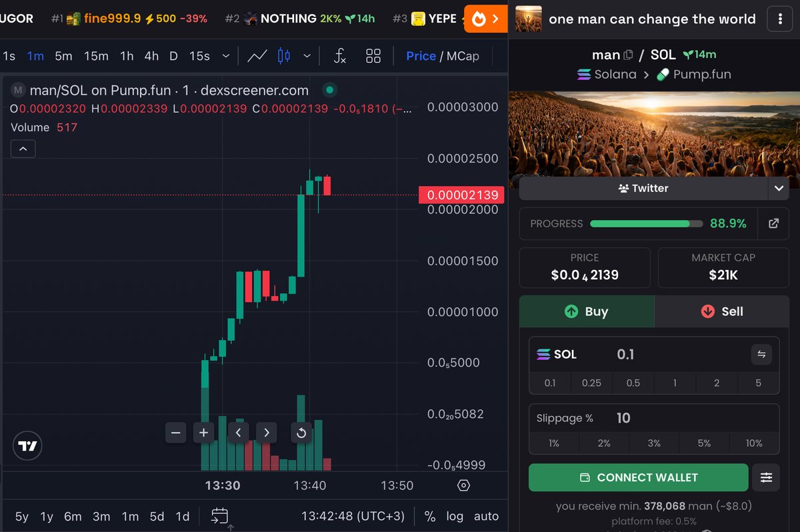Toggle percent scale on chart
The height and width of the screenshot is (532, 800).
[430, 516]
